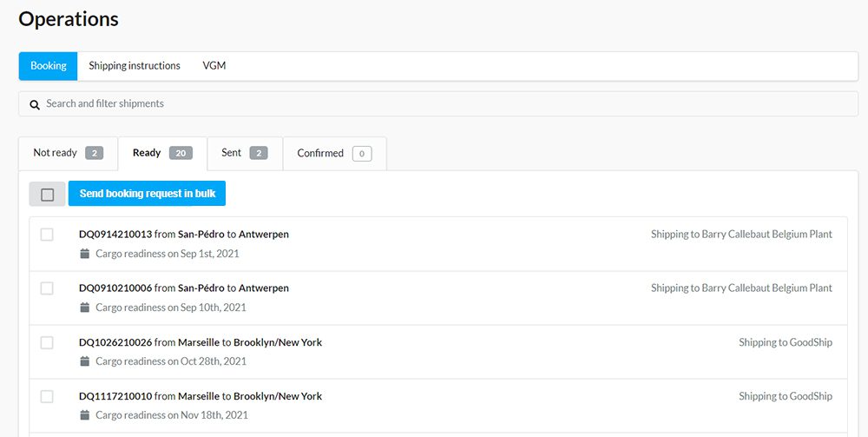Viewport: 868px width, 437px height.
Task: Open the Confirmed status tab
Action: pyautogui.click(x=334, y=154)
